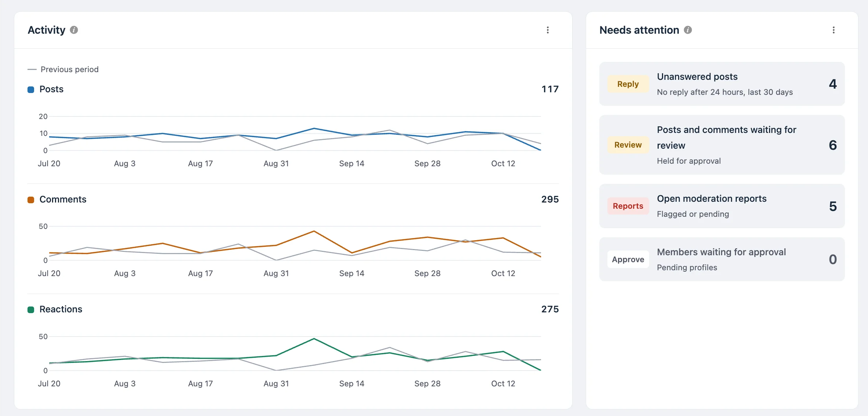The height and width of the screenshot is (416, 868).
Task: Click the members awaiting approval count 0
Action: (833, 259)
